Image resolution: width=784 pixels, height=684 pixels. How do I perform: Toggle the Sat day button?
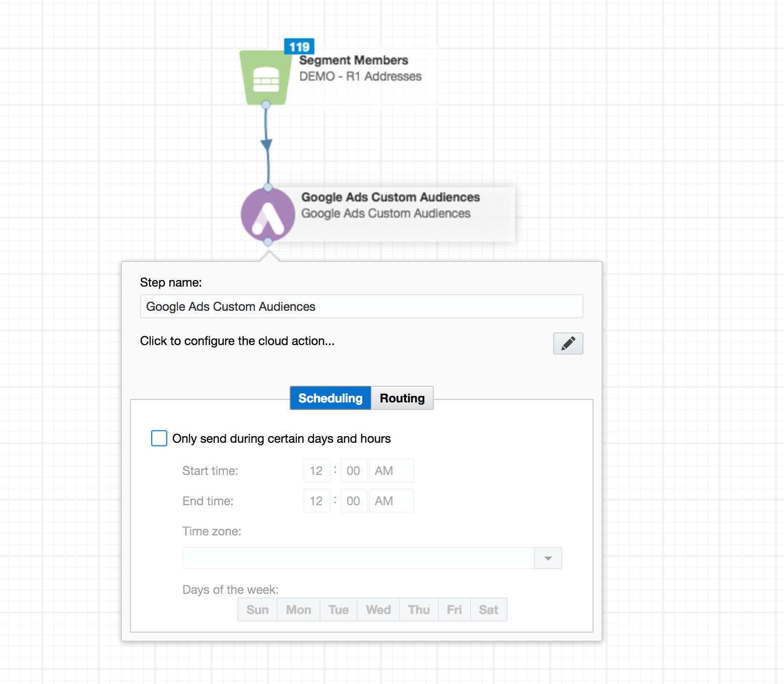(489, 610)
